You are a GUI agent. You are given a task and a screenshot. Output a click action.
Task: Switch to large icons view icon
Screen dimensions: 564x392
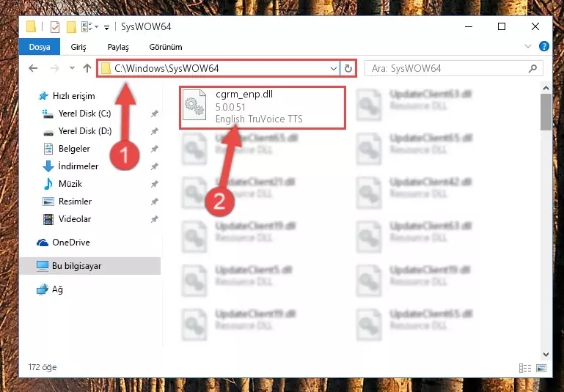[541, 368]
